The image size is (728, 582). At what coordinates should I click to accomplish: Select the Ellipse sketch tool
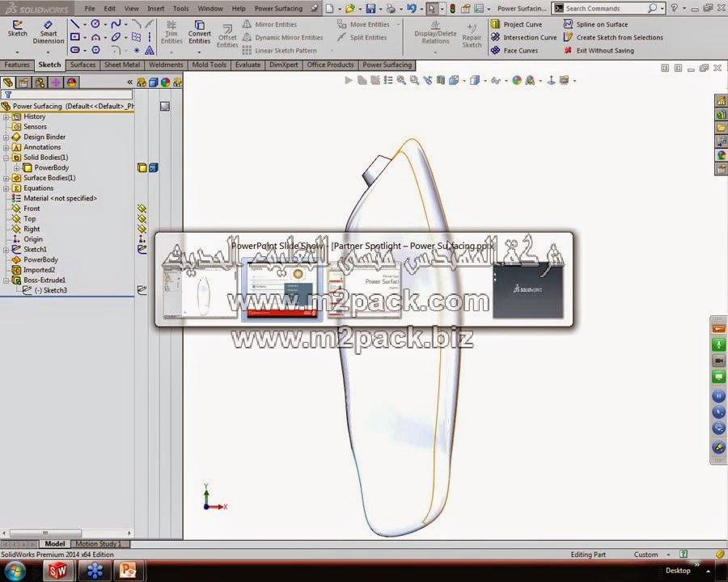(116, 36)
